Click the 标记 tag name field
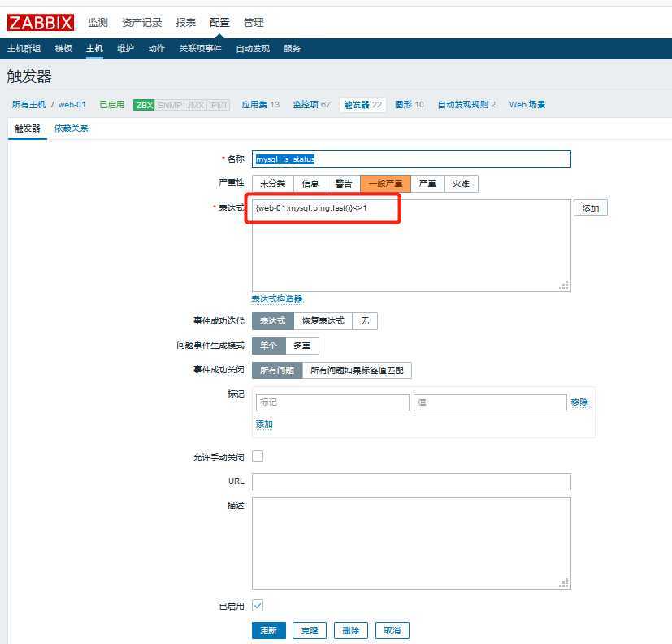The height and width of the screenshot is (644, 672). coord(332,402)
